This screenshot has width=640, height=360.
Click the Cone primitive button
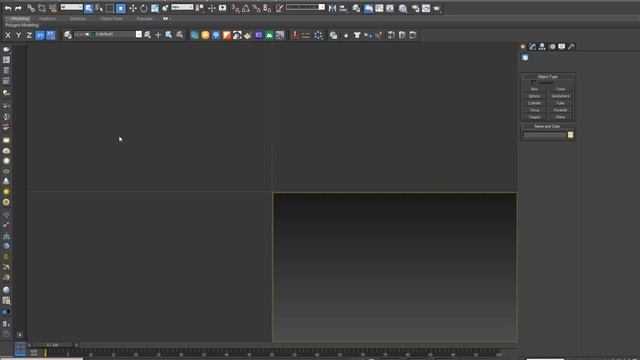(x=560, y=89)
